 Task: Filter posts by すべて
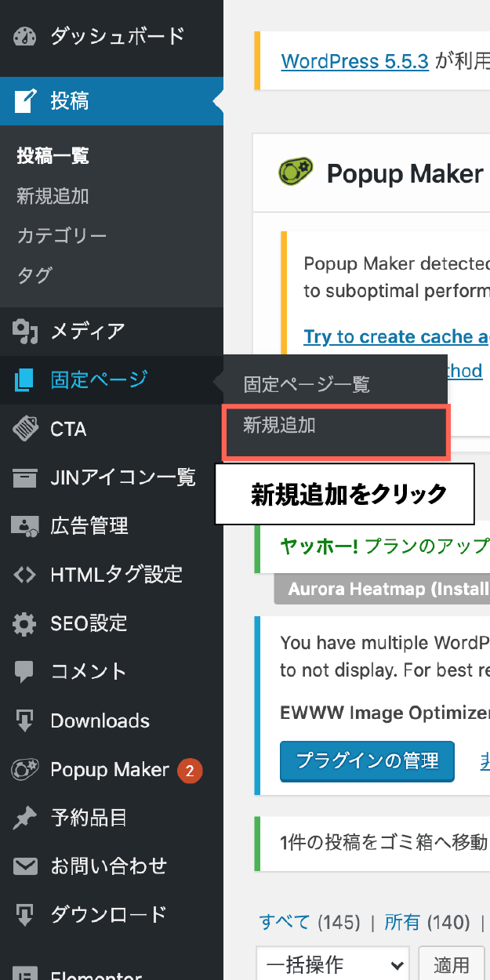click(x=285, y=923)
